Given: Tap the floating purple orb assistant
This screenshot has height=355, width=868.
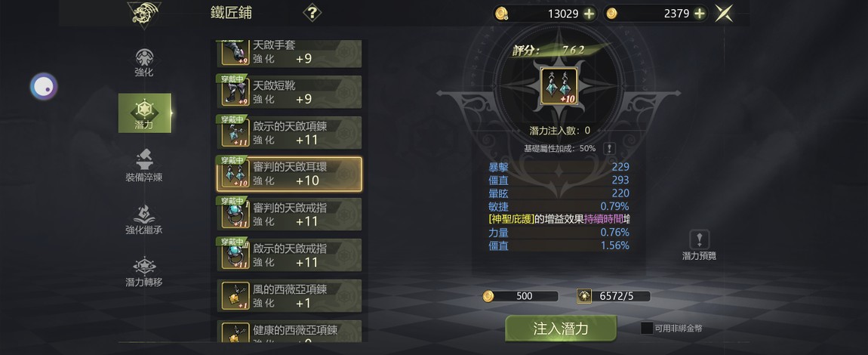Looking at the screenshot, I should pos(44,86).
